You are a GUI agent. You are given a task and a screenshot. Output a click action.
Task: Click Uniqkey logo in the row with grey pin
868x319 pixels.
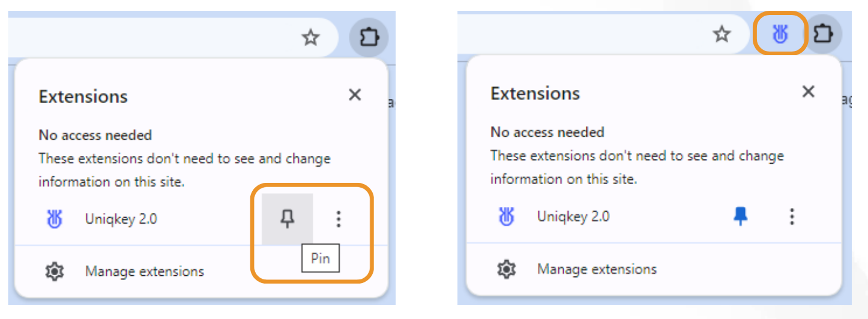coord(55,219)
